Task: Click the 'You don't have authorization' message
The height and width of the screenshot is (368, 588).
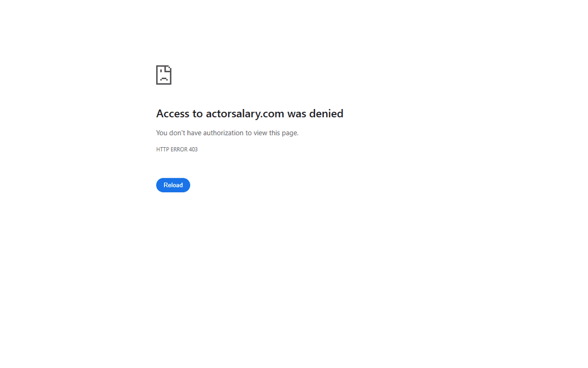Action: point(227,133)
